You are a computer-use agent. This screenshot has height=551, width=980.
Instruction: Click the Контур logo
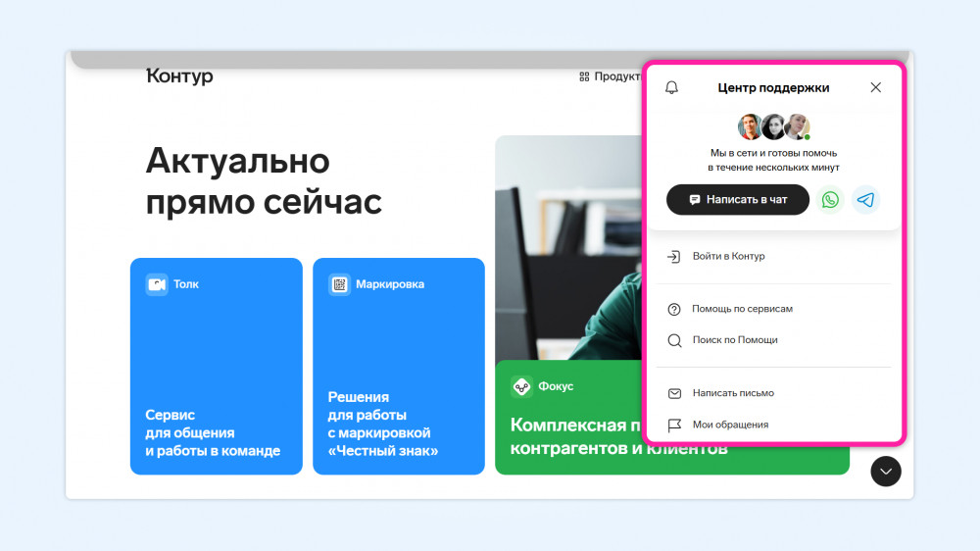pos(179,75)
